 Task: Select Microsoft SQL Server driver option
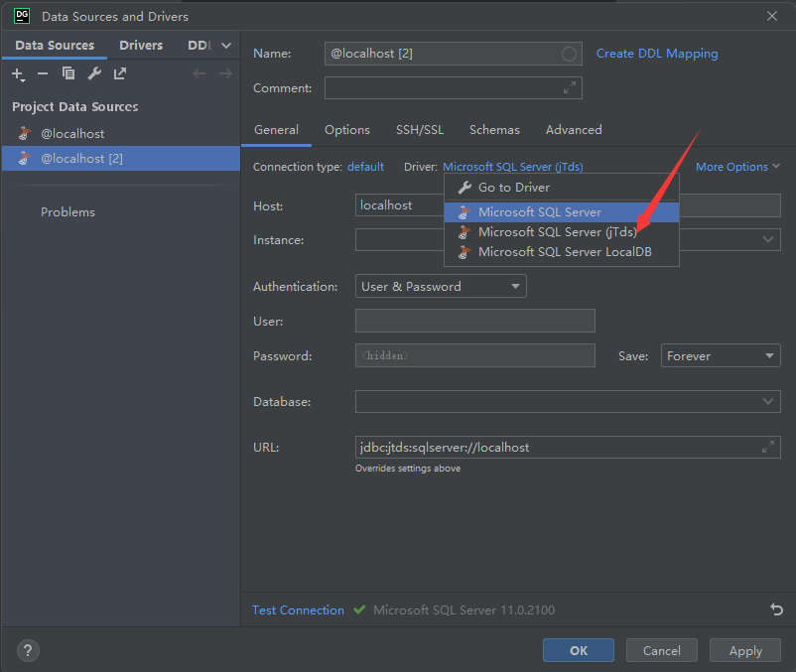pyautogui.click(x=562, y=212)
